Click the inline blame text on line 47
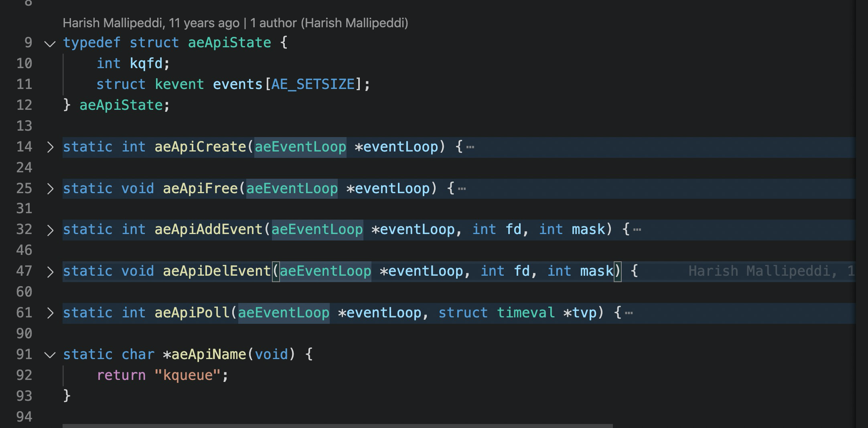Image resolution: width=868 pixels, height=428 pixels. click(771, 271)
